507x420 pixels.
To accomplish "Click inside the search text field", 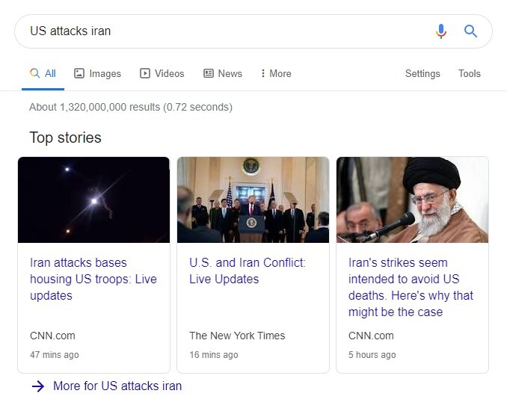I will 224,31.
